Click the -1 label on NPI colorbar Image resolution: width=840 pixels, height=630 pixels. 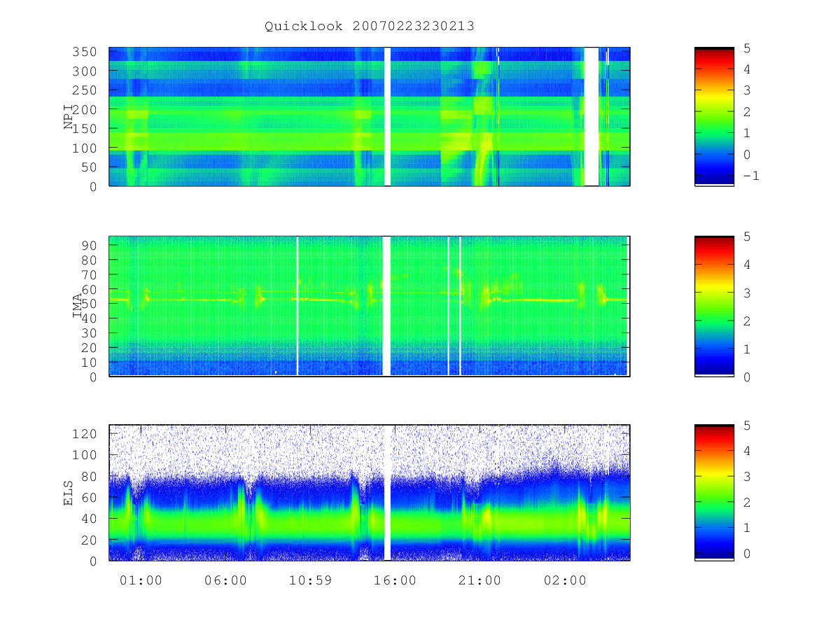[750, 176]
